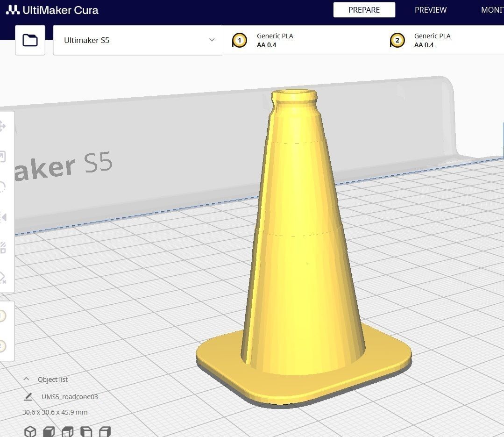
Task: Click the 30.6 x 30.6 x 45.9 mm dimensions
Action: [x=55, y=412]
